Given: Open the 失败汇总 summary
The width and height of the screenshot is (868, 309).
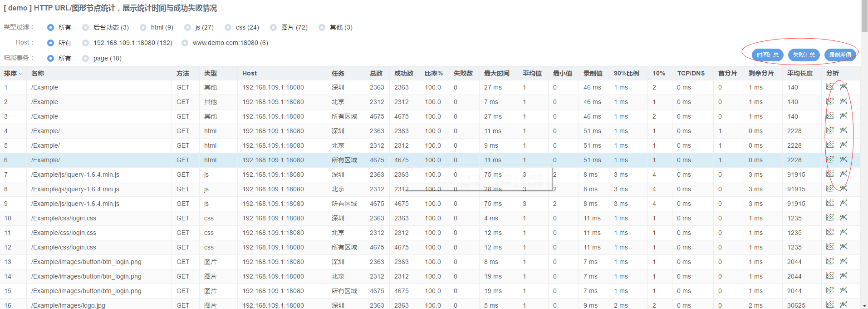Looking at the screenshot, I should point(804,55).
